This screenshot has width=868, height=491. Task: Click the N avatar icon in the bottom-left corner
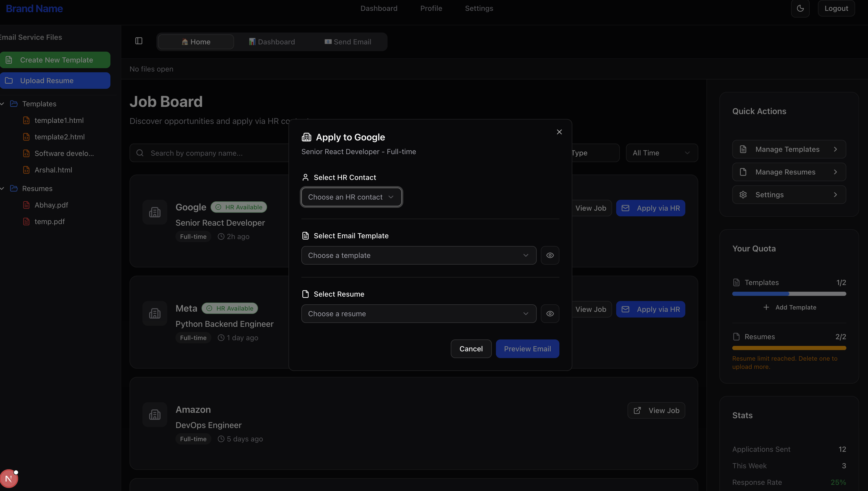[x=9, y=479]
